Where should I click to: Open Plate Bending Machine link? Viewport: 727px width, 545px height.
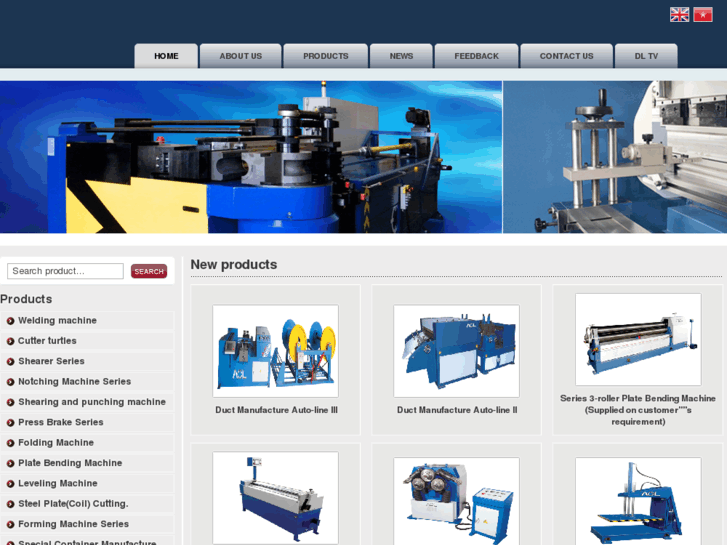[70, 463]
